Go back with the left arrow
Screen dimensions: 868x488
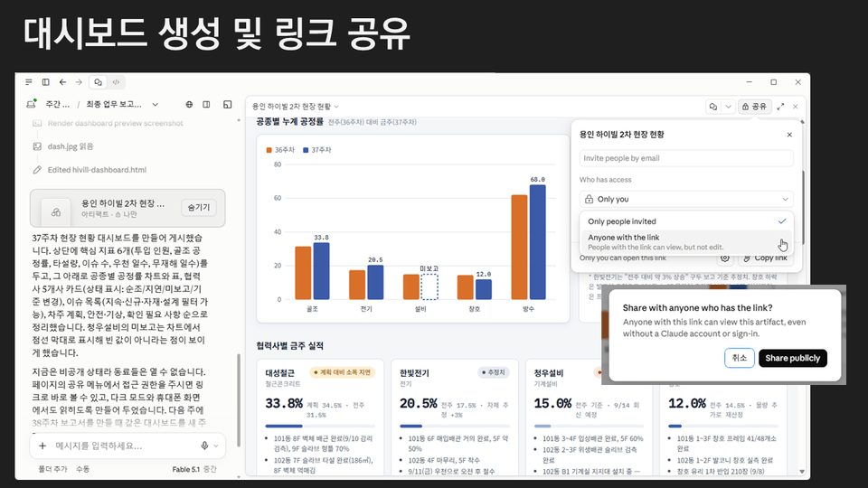pos(62,82)
